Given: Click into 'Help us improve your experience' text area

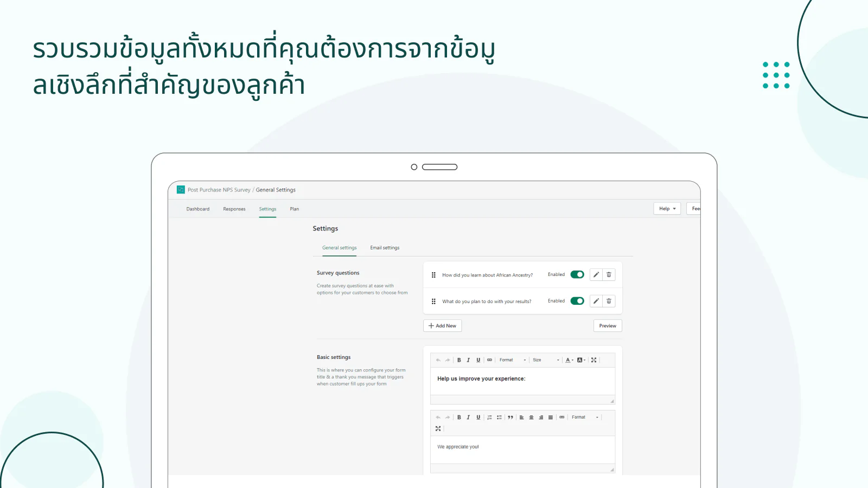Looking at the screenshot, I should [522, 381].
